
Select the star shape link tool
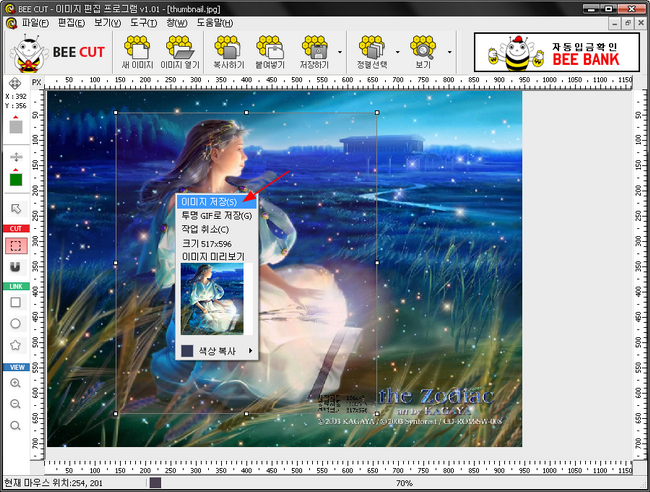pos(16,345)
